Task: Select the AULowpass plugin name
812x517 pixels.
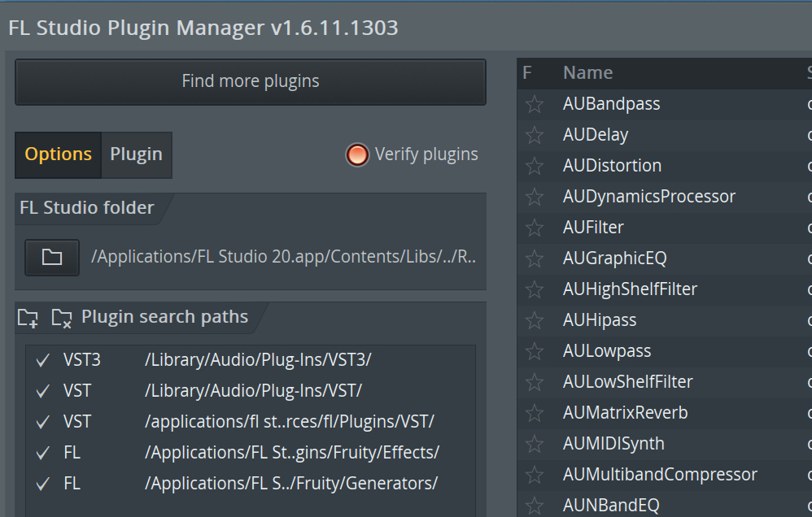Action: (x=607, y=351)
